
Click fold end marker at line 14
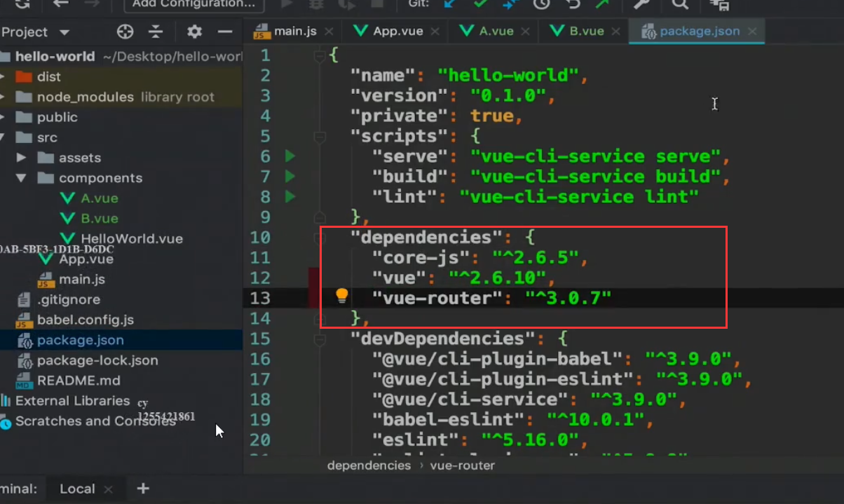[x=320, y=318]
